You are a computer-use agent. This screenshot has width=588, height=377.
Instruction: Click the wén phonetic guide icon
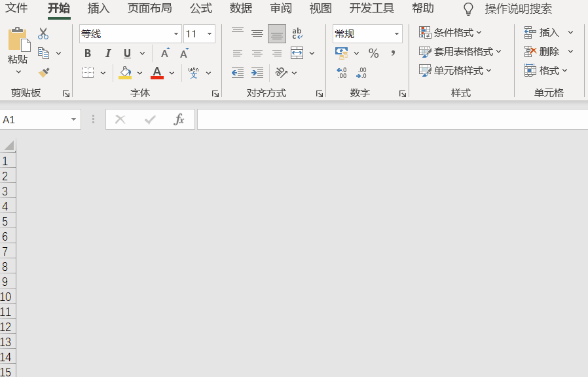pos(194,73)
